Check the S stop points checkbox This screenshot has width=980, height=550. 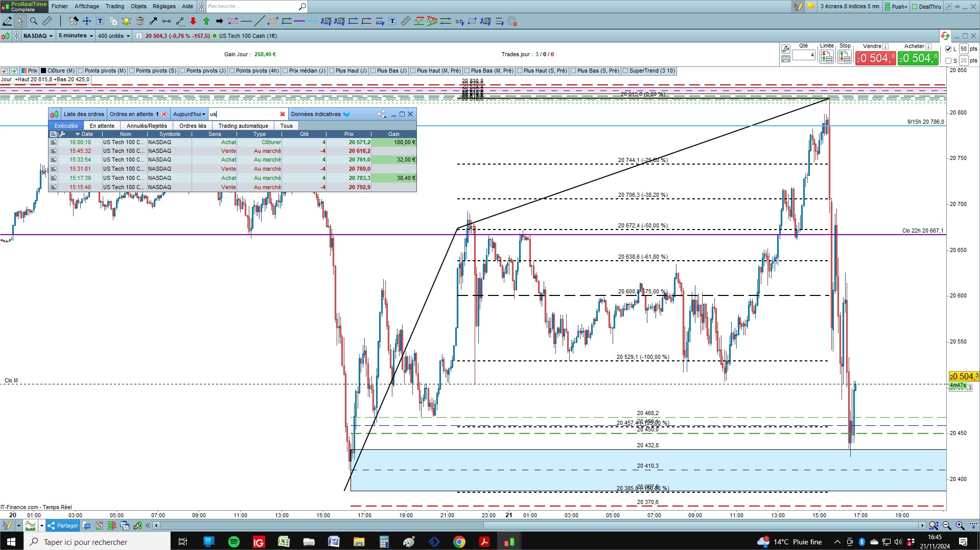948,61
